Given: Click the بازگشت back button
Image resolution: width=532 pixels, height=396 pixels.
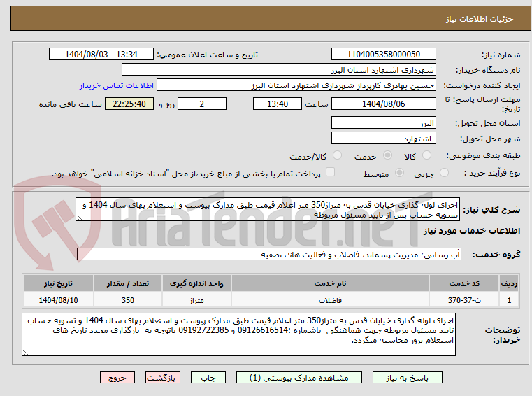Looking at the screenshot, I should 162,377.
